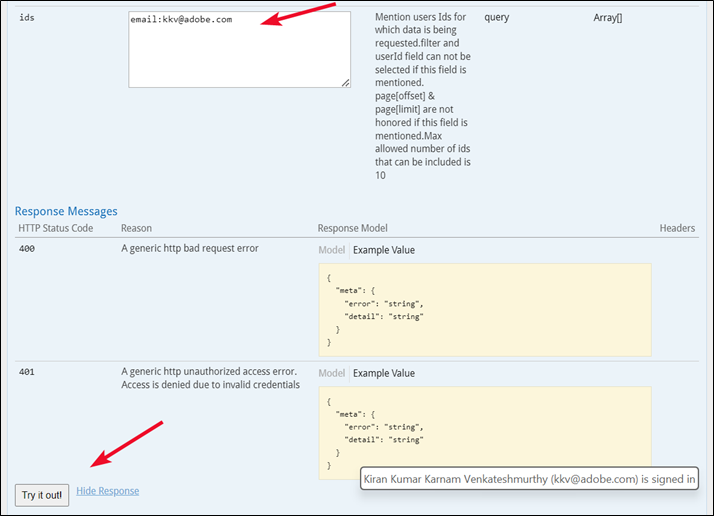The image size is (714, 516).
Task: Click the ids parameter text area
Action: (x=239, y=50)
